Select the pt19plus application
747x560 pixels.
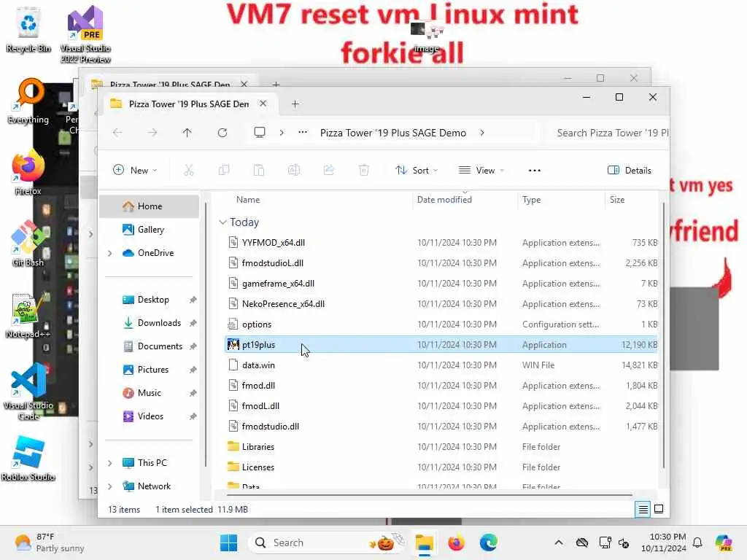click(441, 345)
